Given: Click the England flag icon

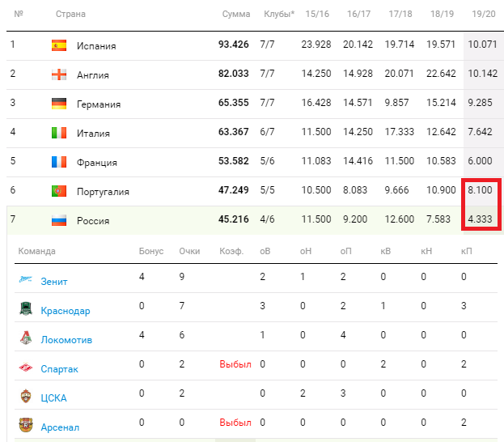Looking at the screenshot, I should (59, 74).
